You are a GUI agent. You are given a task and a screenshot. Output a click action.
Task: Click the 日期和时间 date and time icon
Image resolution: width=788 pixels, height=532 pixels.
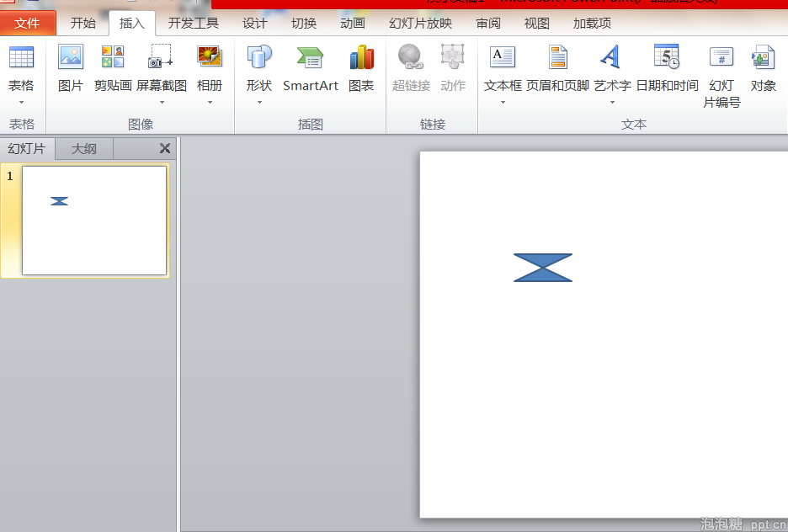tap(667, 57)
